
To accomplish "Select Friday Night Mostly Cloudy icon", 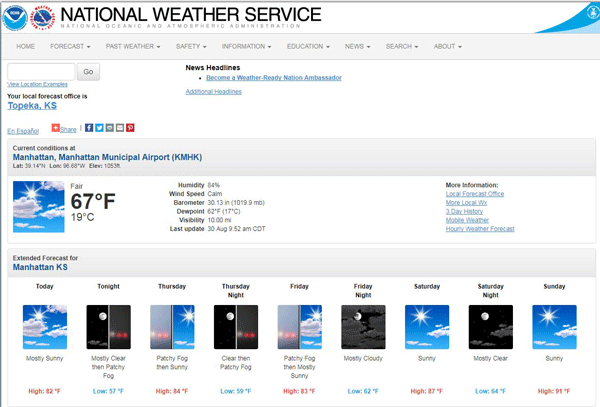I will pos(363,327).
